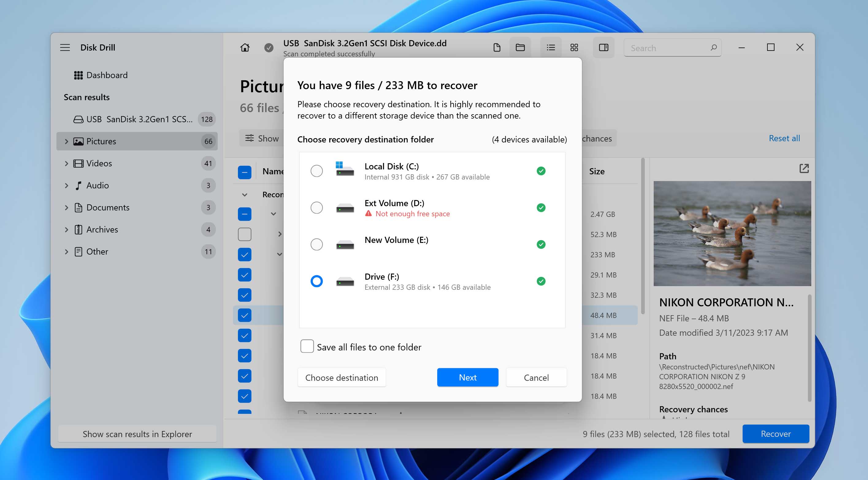The image size is (868, 480).
Task: Click the preview panel scrollbar
Action: tap(809, 347)
